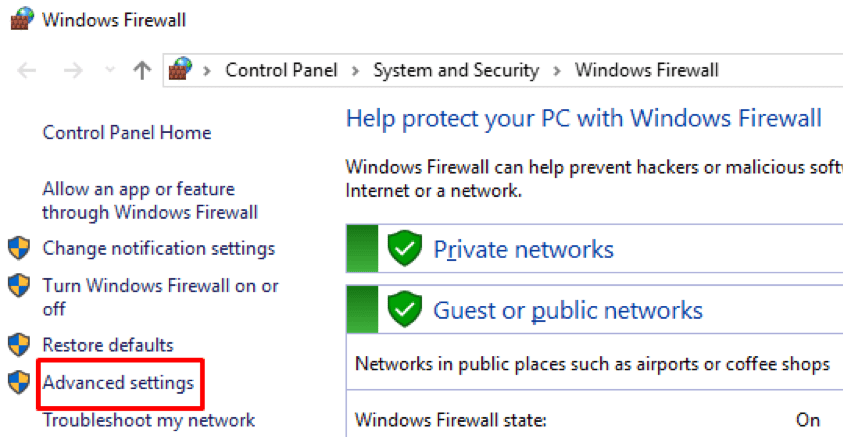843x437 pixels.
Task: Expand the Private networks section
Action: click(523, 249)
